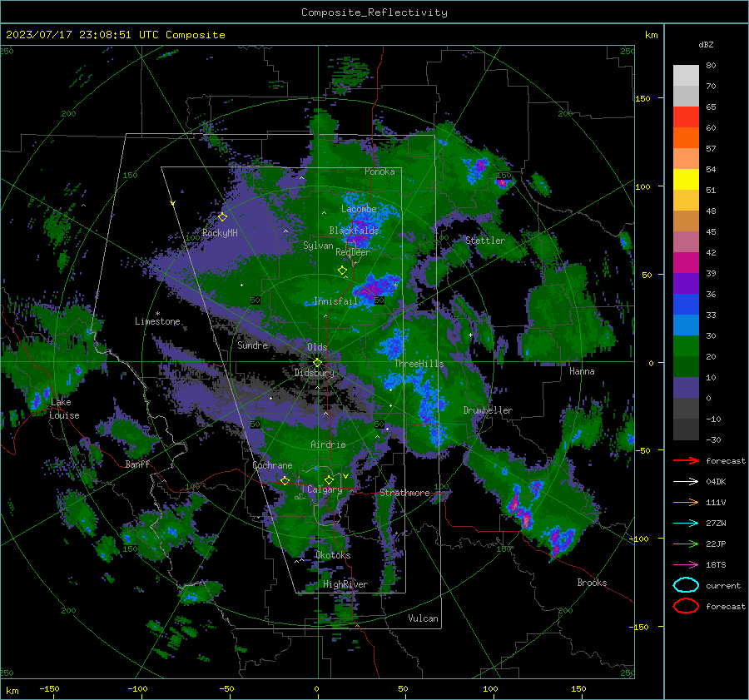The image size is (749, 700).
Task: Click the magenta 18TS arrow icon
Action: (686, 565)
